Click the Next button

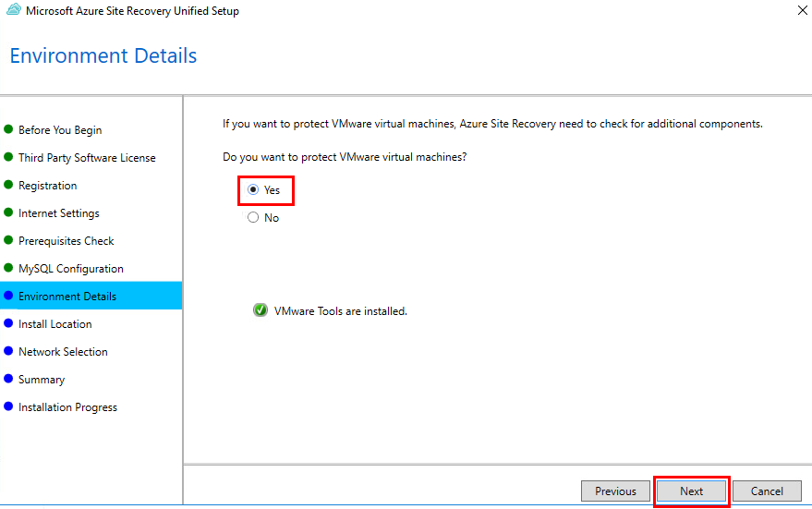point(691,491)
